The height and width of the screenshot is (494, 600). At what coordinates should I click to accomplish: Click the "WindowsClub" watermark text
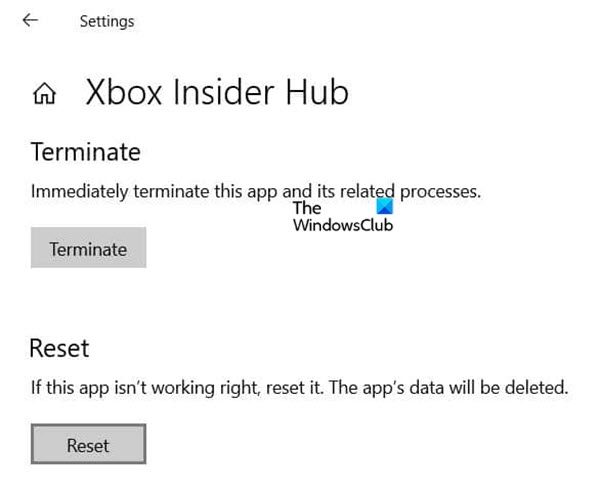click(x=343, y=226)
